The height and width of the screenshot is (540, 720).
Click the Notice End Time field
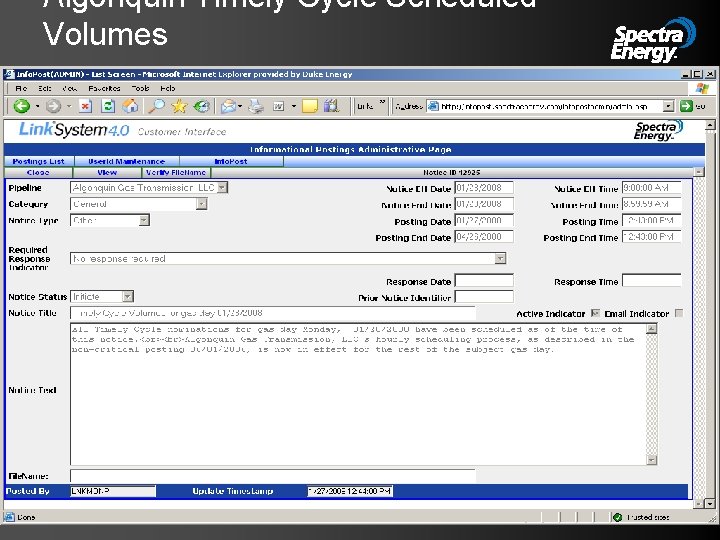coord(652,204)
